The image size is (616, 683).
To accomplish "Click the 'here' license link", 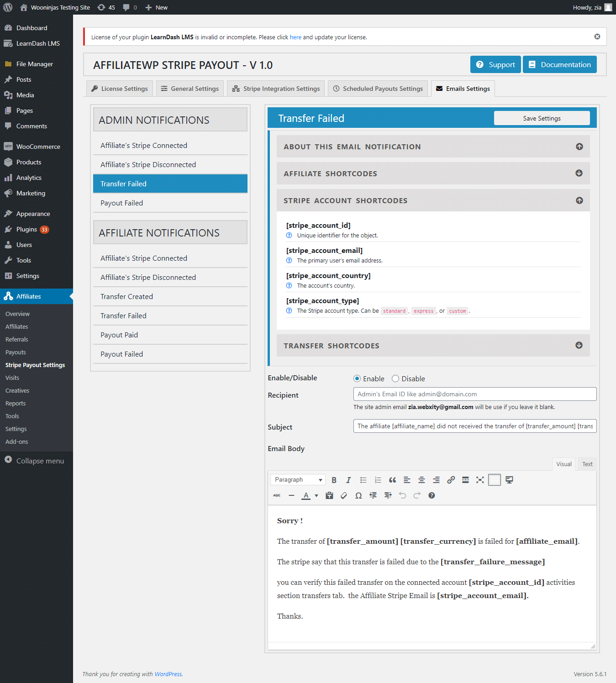I will point(295,37).
